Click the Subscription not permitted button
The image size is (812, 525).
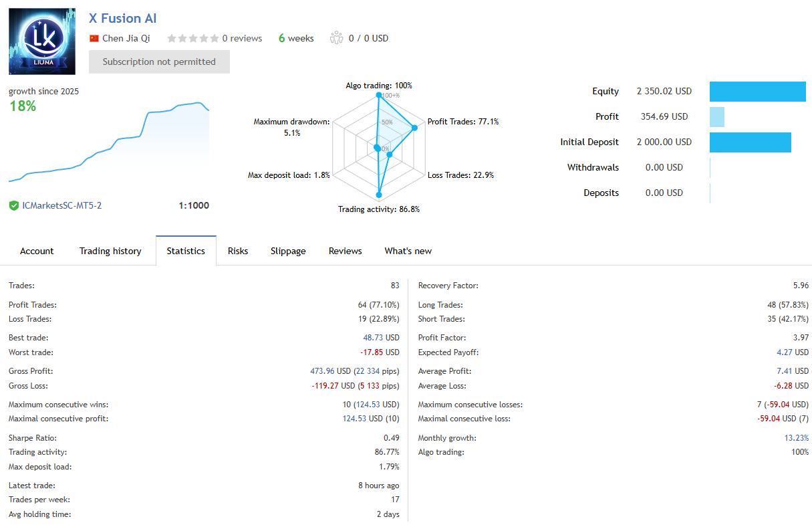(x=159, y=62)
